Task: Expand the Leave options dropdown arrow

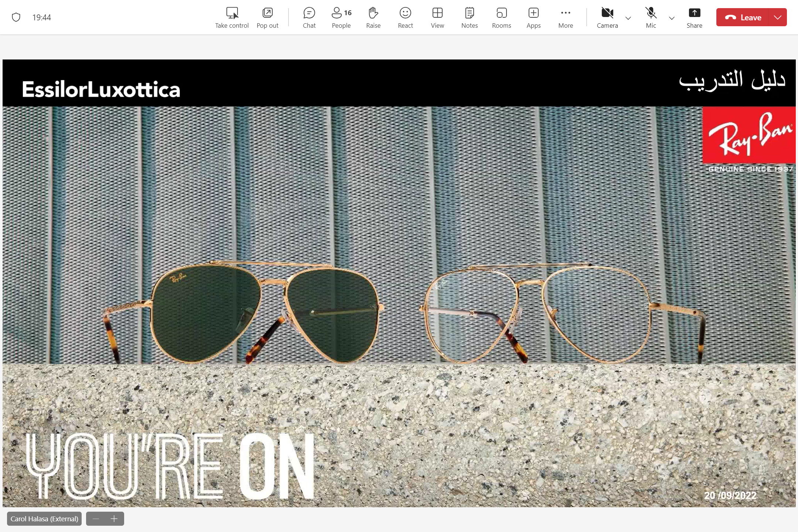Action: coord(777,17)
